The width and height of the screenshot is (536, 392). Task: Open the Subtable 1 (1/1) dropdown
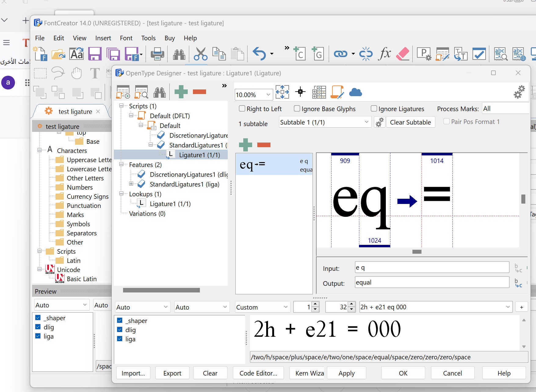[x=367, y=122]
